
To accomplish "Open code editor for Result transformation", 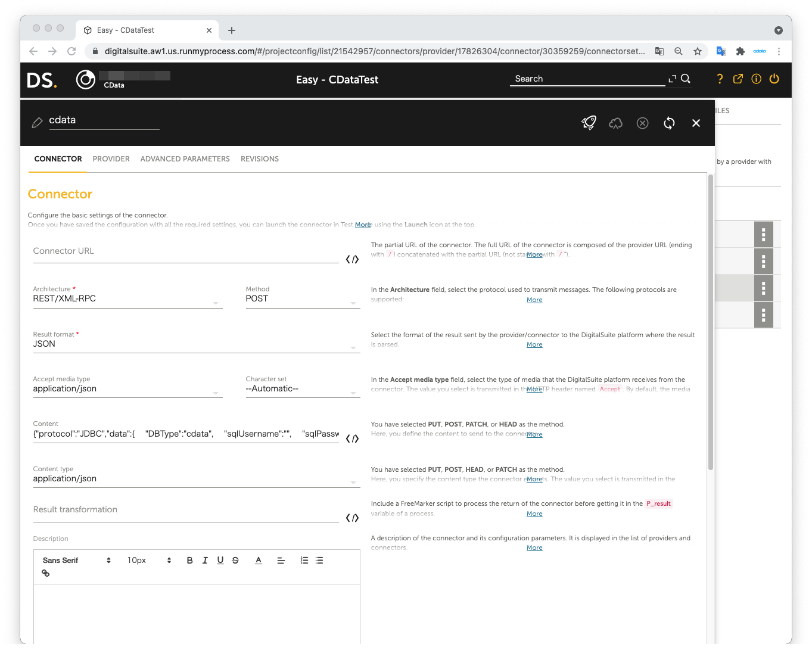I will tap(352, 518).
